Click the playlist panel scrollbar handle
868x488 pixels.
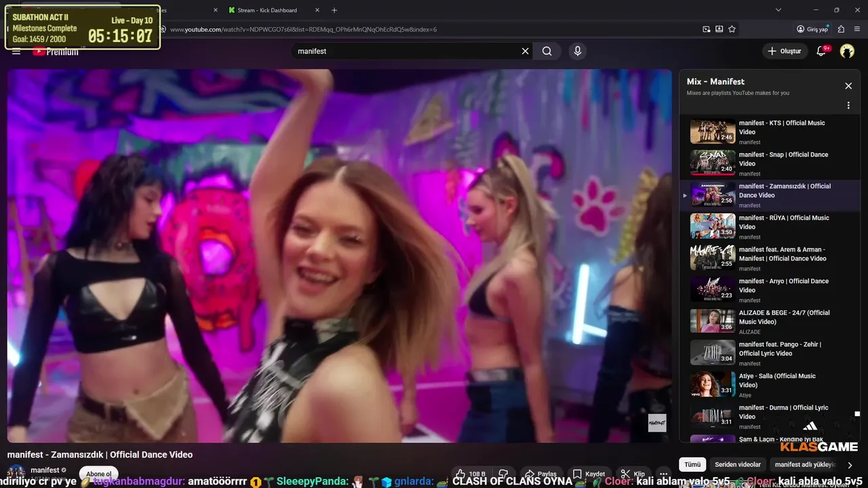[x=857, y=413]
